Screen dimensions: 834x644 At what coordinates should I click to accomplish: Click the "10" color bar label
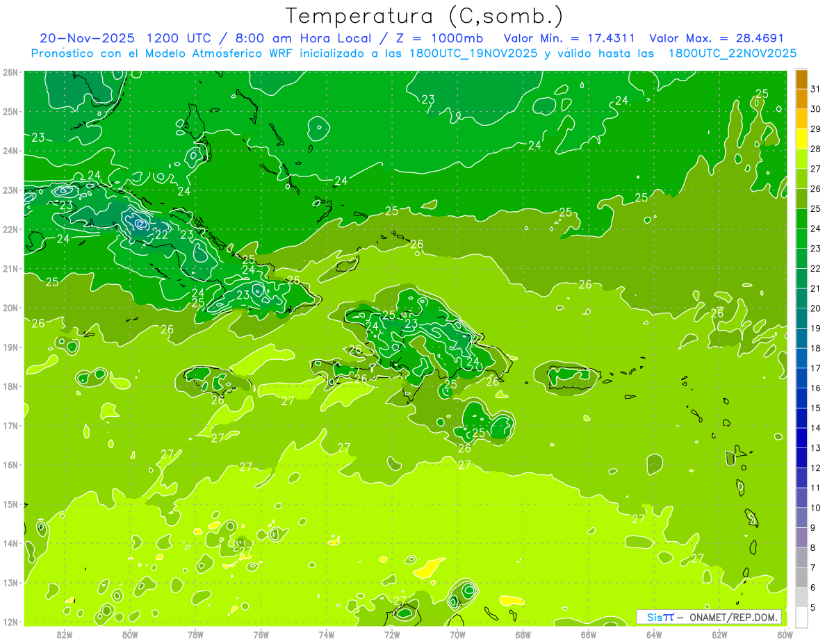(x=815, y=508)
